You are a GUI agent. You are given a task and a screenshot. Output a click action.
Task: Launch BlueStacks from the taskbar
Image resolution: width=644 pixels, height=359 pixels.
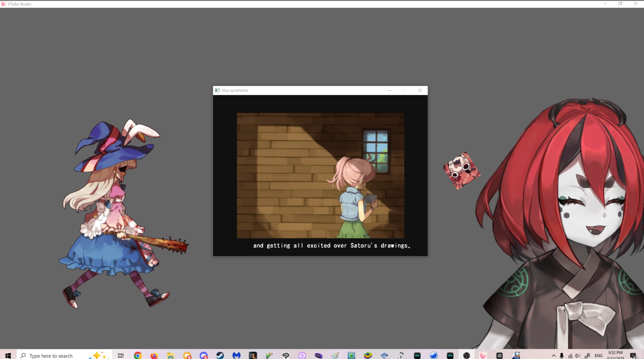pos(368,355)
